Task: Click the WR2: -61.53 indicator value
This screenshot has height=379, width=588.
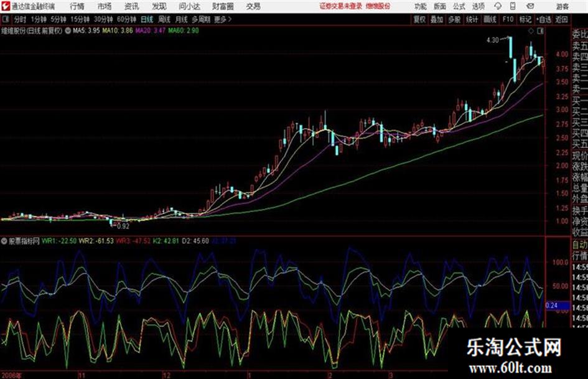Action: point(96,241)
